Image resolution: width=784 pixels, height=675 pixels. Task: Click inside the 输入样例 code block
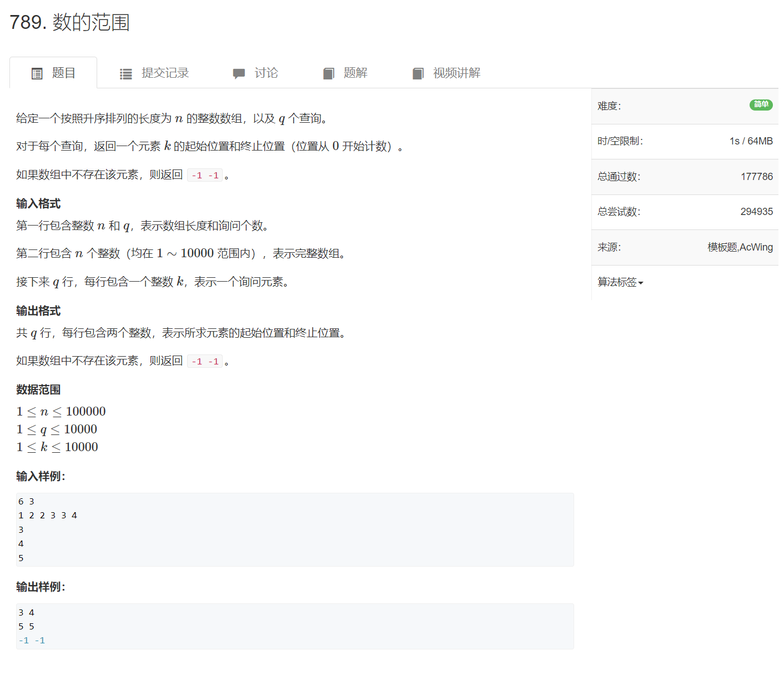295,529
